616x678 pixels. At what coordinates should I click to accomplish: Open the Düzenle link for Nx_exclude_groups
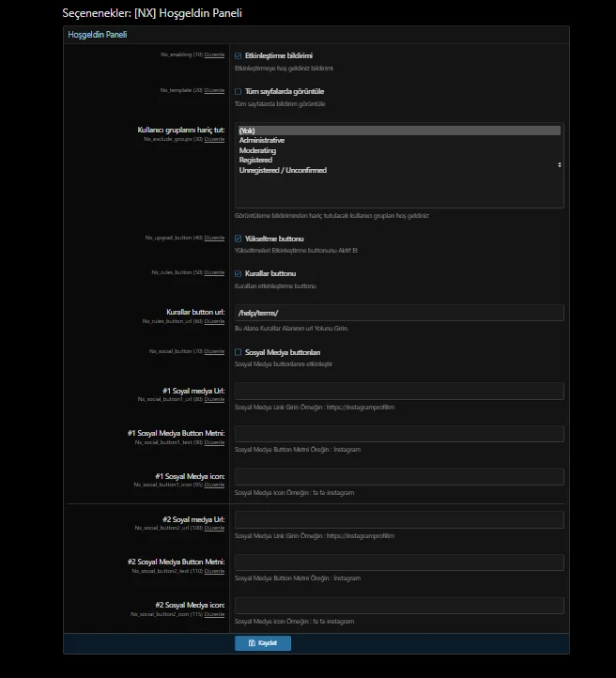[214, 139]
